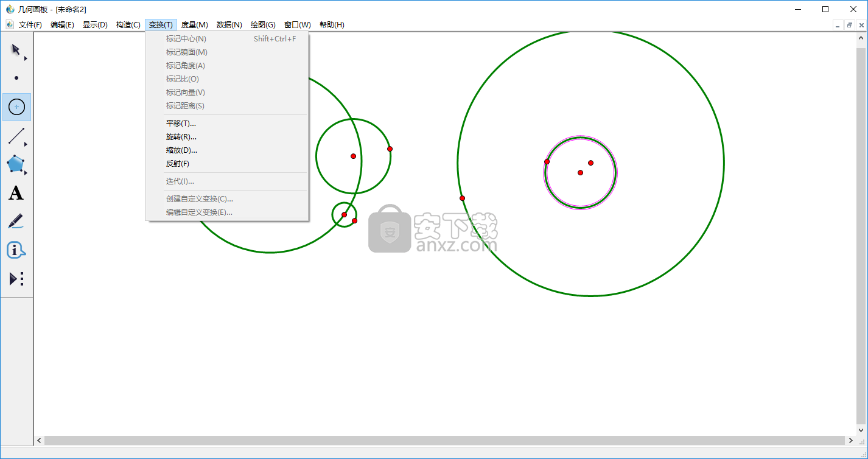This screenshot has height=459, width=868.
Task: Open the 显示(D) menu
Action: [95, 25]
